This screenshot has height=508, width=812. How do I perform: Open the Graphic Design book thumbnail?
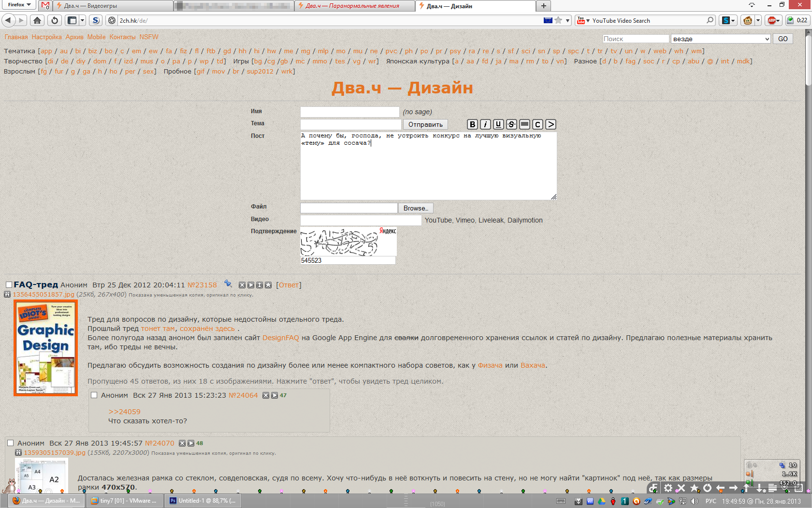(46, 348)
